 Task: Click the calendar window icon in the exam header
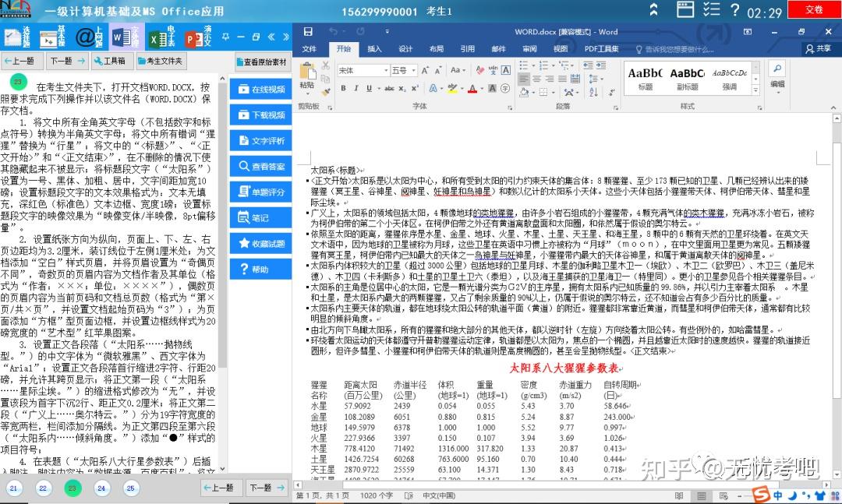click(x=685, y=9)
